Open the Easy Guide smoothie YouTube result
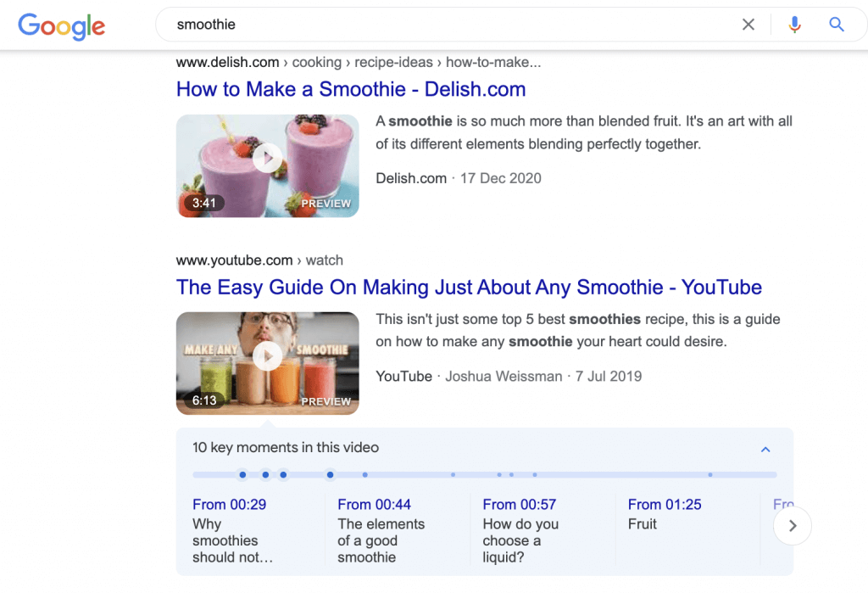The height and width of the screenshot is (593, 868). pyautogui.click(x=469, y=288)
